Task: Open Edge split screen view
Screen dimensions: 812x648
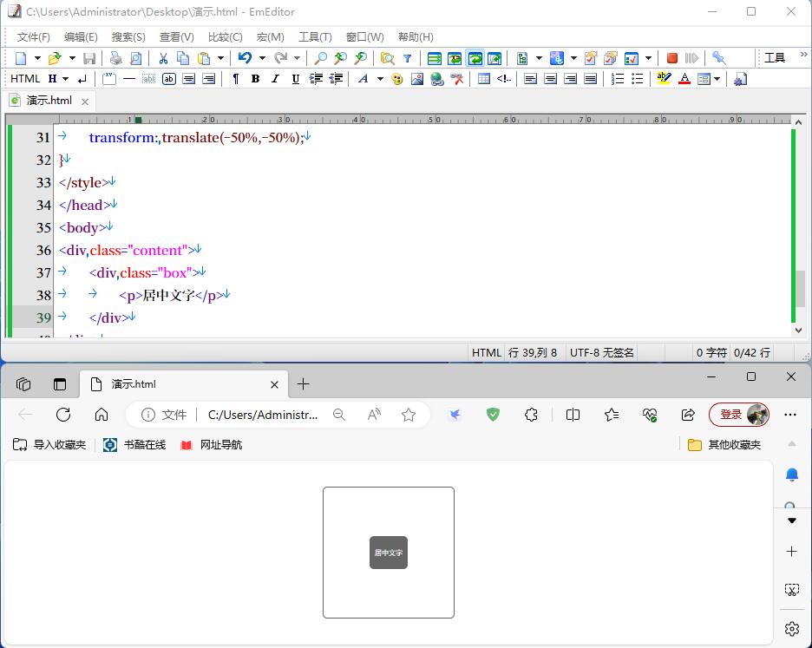Action: [x=573, y=415]
